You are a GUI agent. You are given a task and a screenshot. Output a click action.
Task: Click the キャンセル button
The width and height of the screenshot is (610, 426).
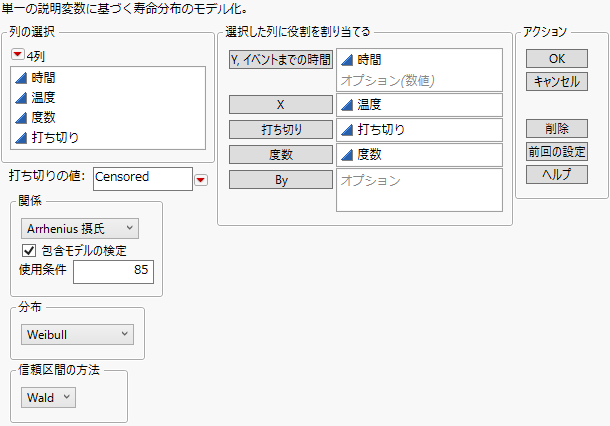(556, 81)
